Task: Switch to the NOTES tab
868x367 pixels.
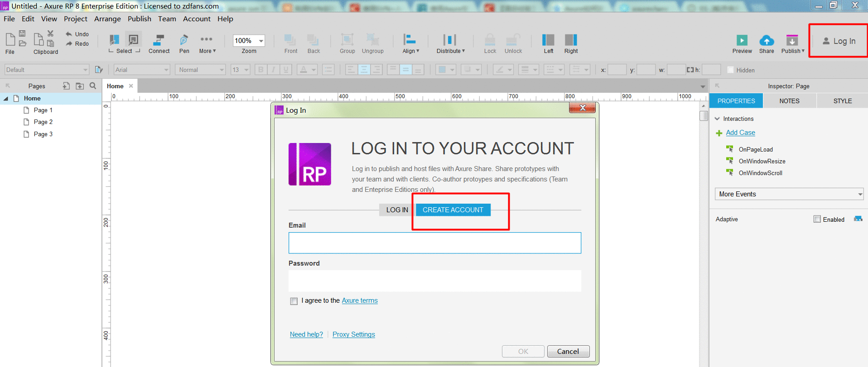Action: (789, 101)
